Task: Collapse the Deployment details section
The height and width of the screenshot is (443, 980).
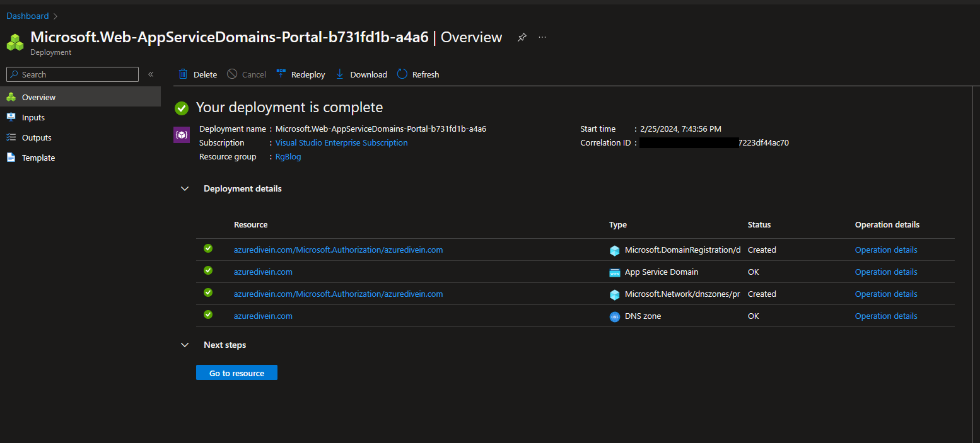Action: 185,188
